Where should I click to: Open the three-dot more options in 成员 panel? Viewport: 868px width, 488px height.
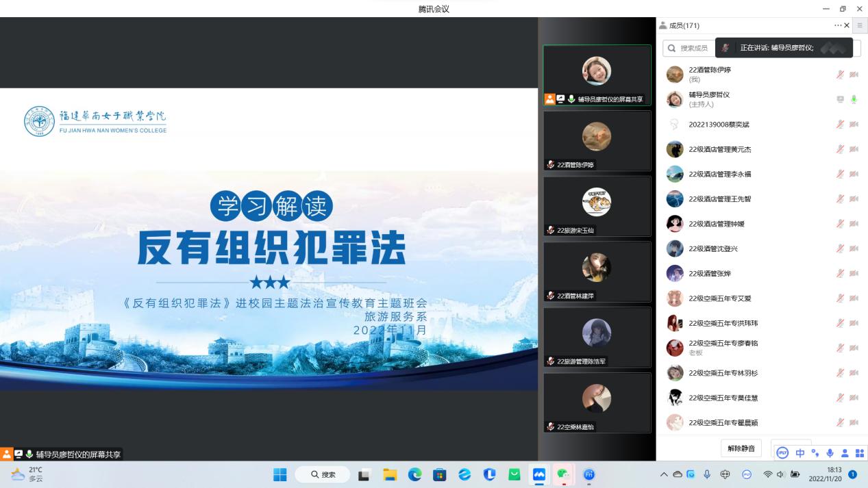(838, 25)
